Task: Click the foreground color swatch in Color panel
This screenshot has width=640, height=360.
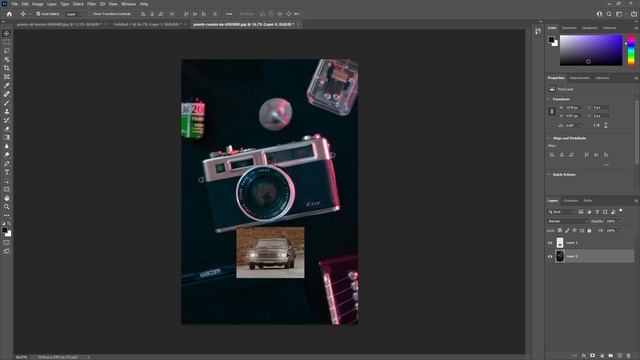Action: coord(551,40)
